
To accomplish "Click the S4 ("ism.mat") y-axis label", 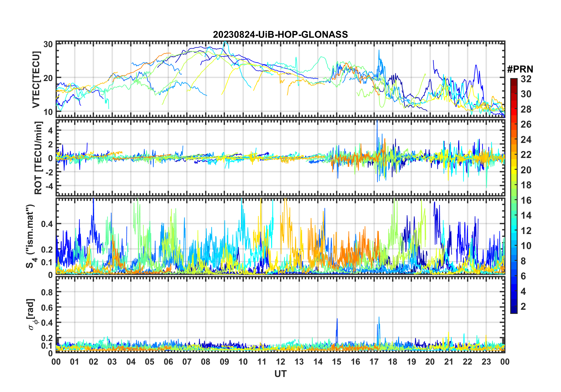I will pos(30,236).
